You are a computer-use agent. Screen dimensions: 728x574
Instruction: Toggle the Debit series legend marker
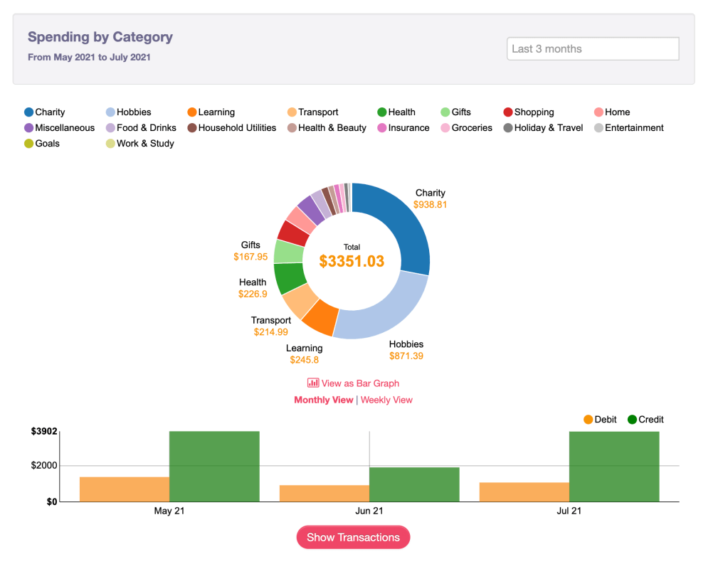pyautogui.click(x=588, y=420)
